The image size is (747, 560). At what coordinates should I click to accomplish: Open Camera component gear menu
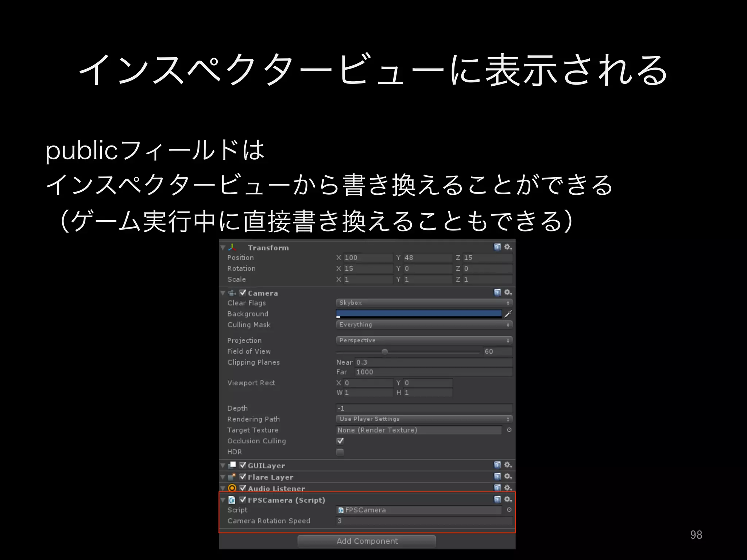pos(508,292)
